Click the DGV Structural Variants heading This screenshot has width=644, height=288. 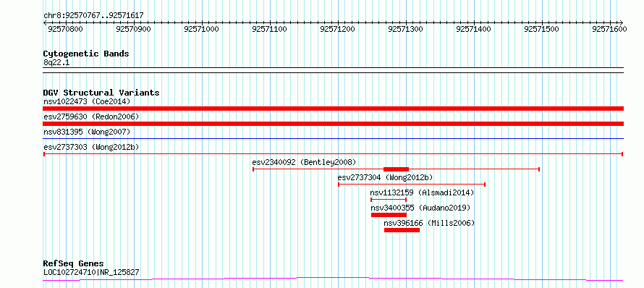click(101, 93)
